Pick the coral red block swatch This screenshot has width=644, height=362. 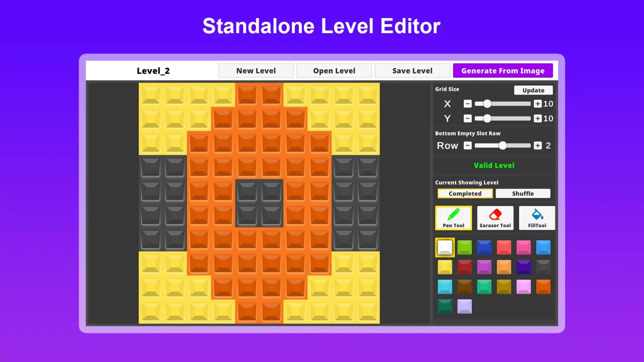[x=504, y=247]
